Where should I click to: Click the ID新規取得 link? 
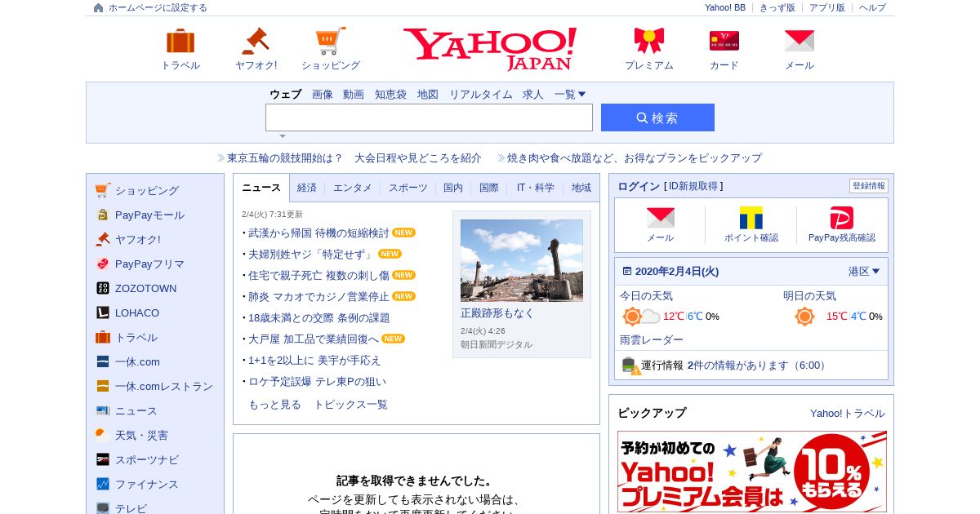(x=693, y=186)
